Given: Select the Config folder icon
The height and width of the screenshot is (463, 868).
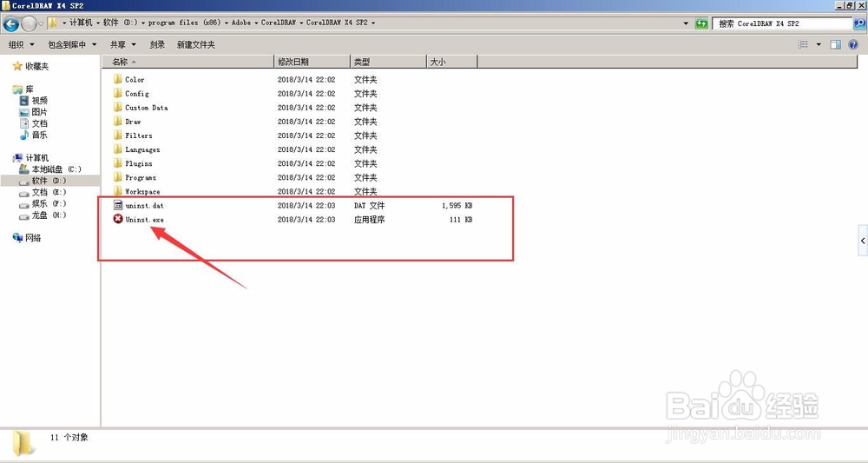Looking at the screenshot, I should pyautogui.click(x=117, y=93).
